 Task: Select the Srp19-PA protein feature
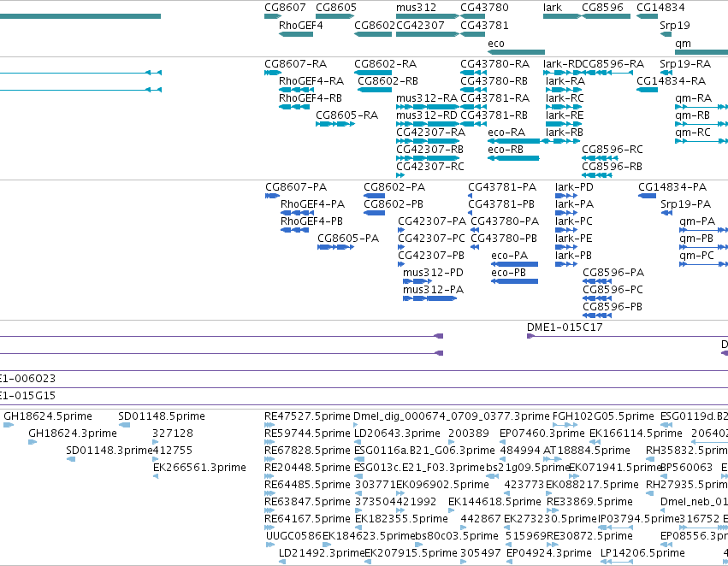tap(666, 213)
